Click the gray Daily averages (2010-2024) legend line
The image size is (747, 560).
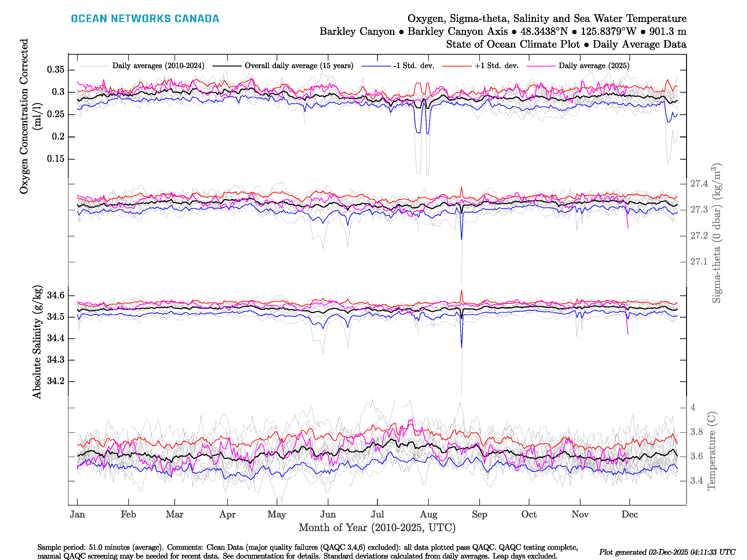[x=94, y=66]
